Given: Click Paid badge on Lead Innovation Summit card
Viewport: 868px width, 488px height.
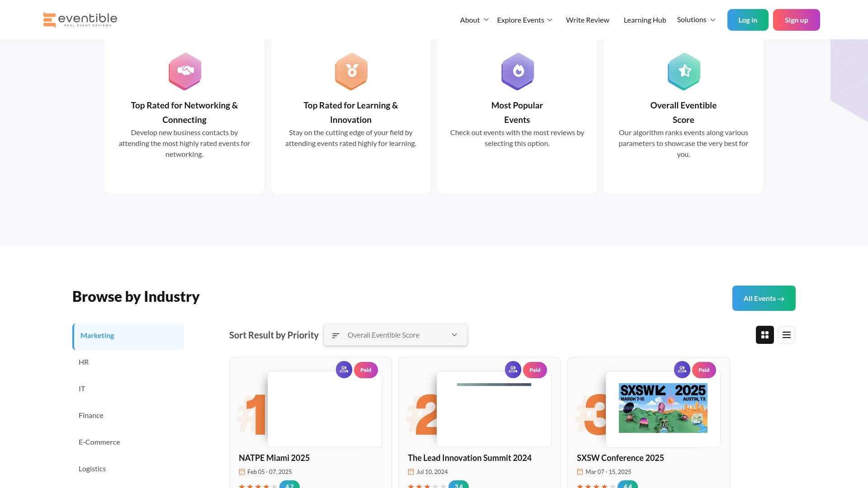Looking at the screenshot, I should pyautogui.click(x=535, y=370).
